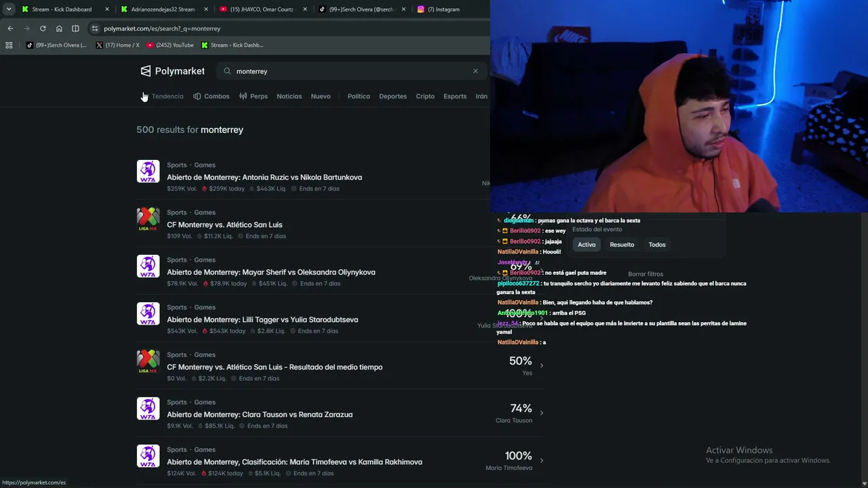Close the JHAYCO YouTube tab
The image size is (868, 488).
pyautogui.click(x=305, y=9)
